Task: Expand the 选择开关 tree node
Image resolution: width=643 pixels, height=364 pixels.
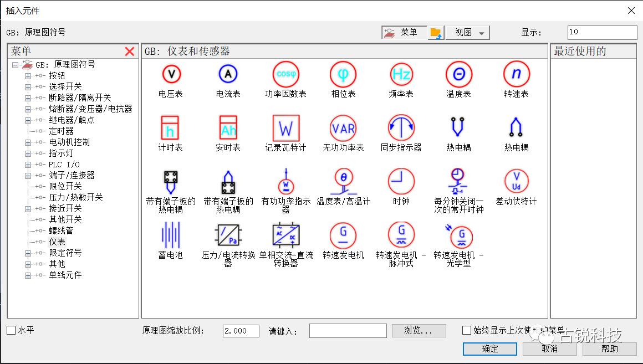Action: click(x=28, y=87)
